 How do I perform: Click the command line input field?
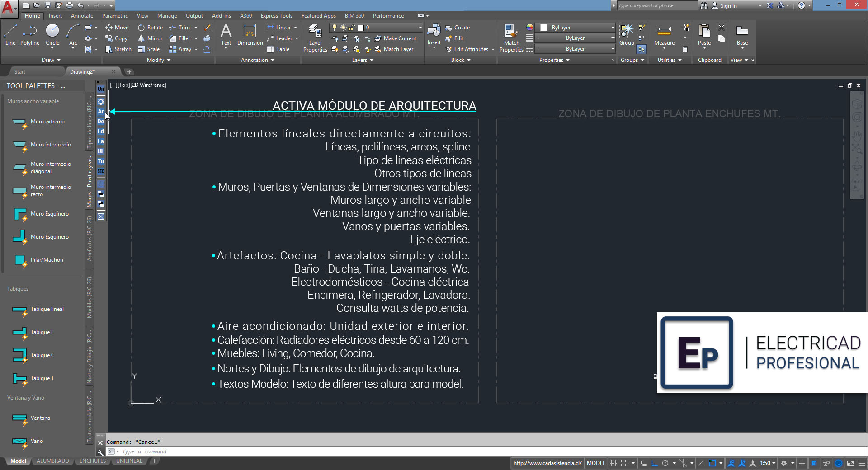coord(486,451)
